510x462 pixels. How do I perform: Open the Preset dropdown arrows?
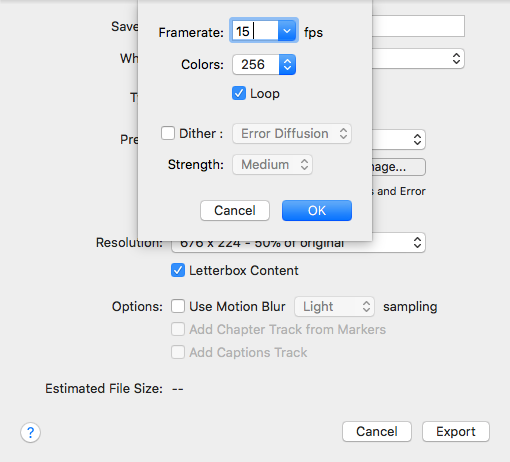coord(417,139)
